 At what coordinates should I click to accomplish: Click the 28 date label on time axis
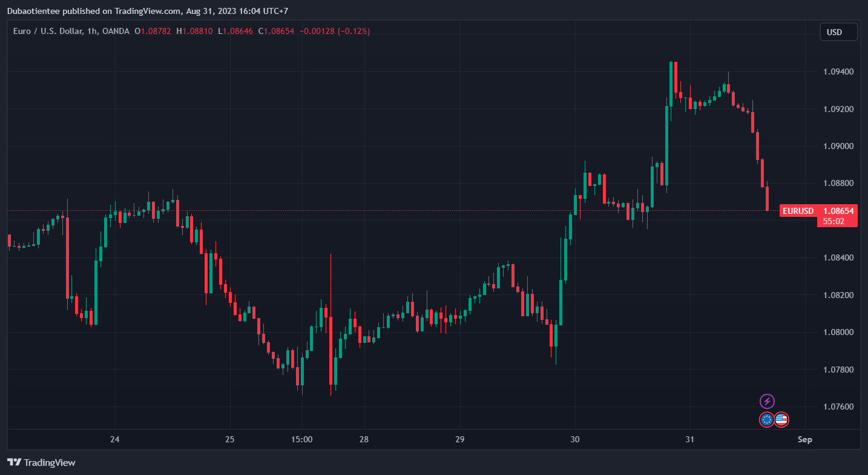coord(364,439)
